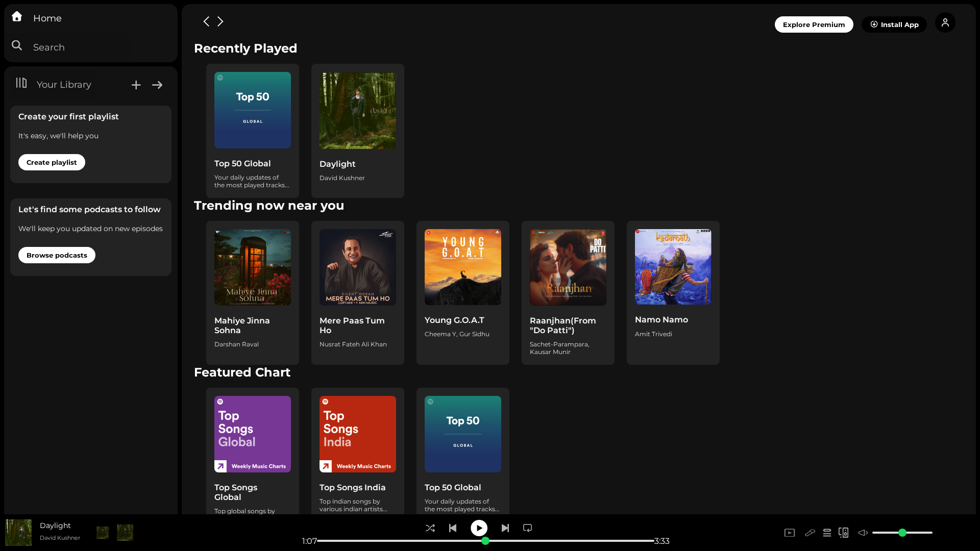Click the song progress bar

point(485,541)
